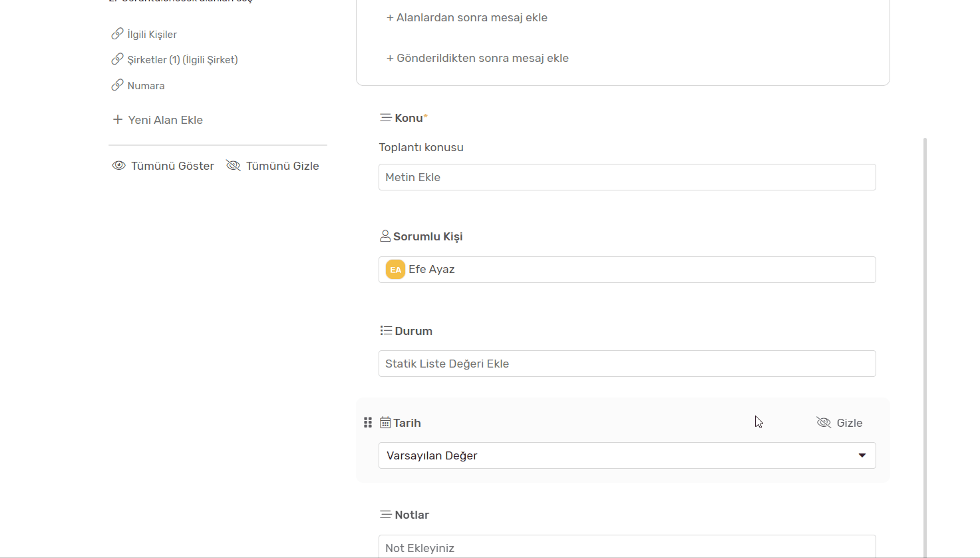Click the link icon beside İlgili Kişiler
Image resolution: width=980 pixels, height=558 pixels.
(x=117, y=34)
